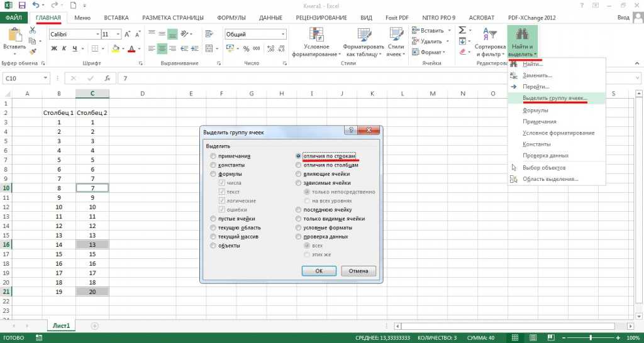644x343 pixels.
Task: Click the wrap text icon
Action: (x=209, y=34)
